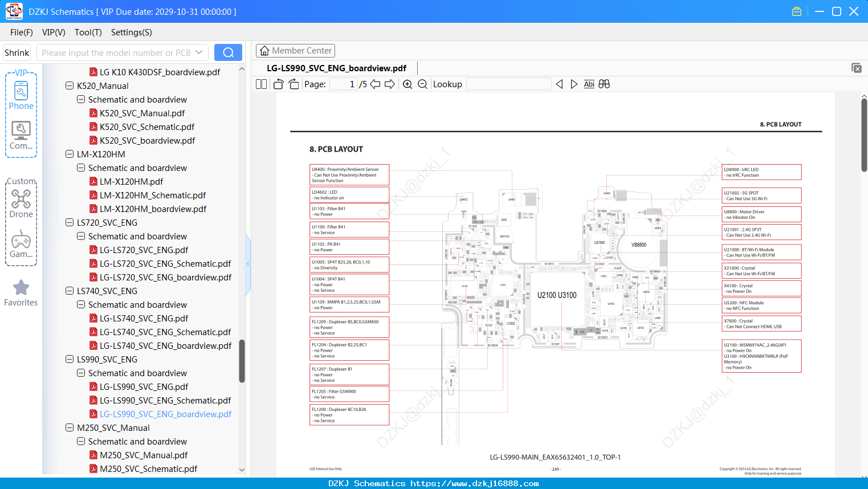Rotate the page counterclockwise
This screenshot has height=489, width=868.
click(x=278, y=84)
